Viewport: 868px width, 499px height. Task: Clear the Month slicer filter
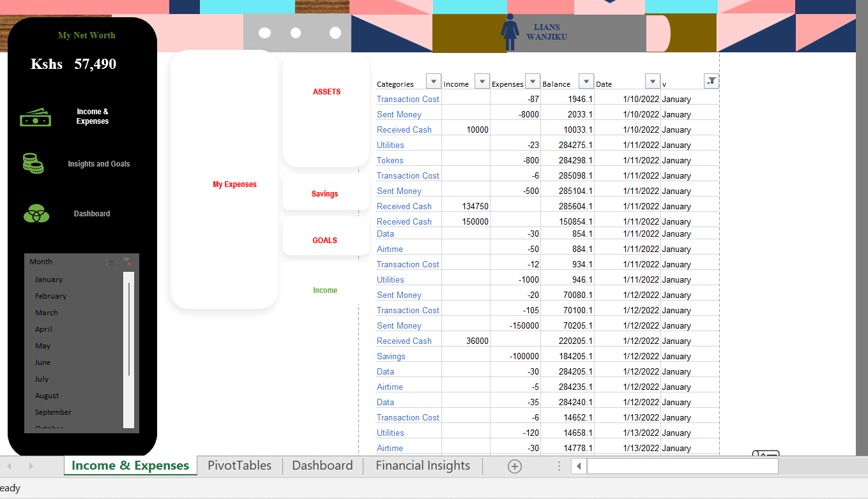coord(127,262)
